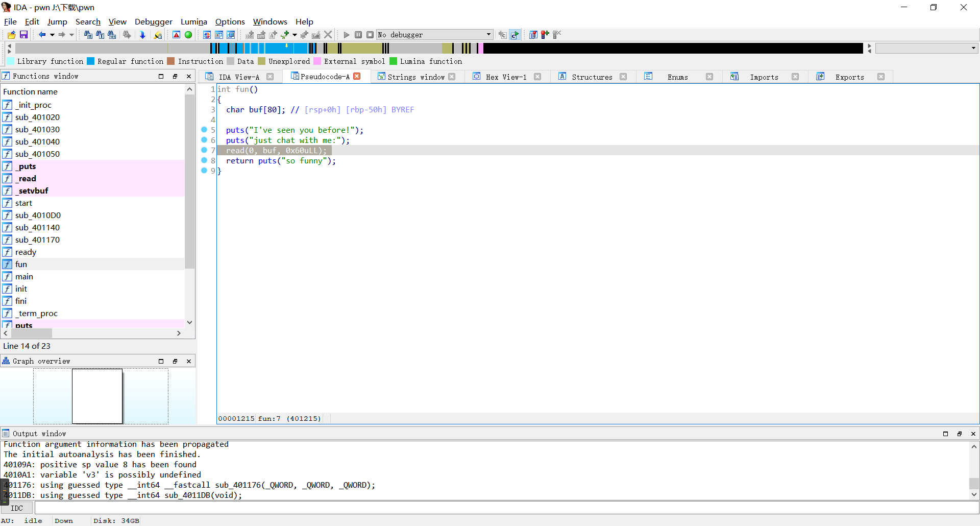
Task: Click the blue down arrow toolbar icon
Action: point(142,35)
